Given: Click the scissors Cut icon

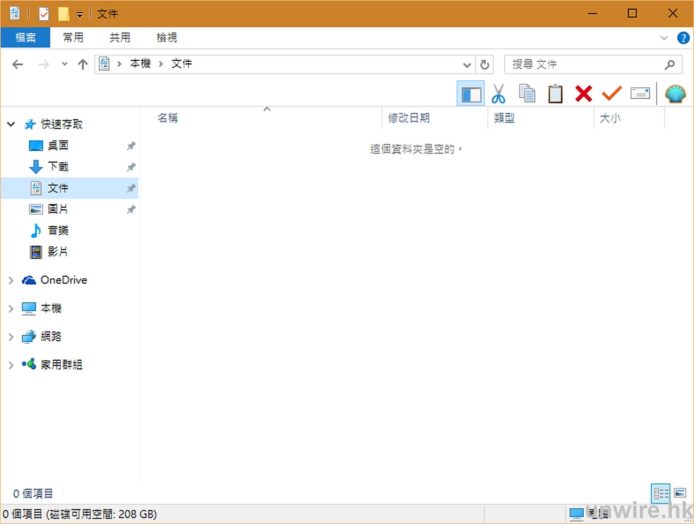Looking at the screenshot, I should [x=498, y=94].
